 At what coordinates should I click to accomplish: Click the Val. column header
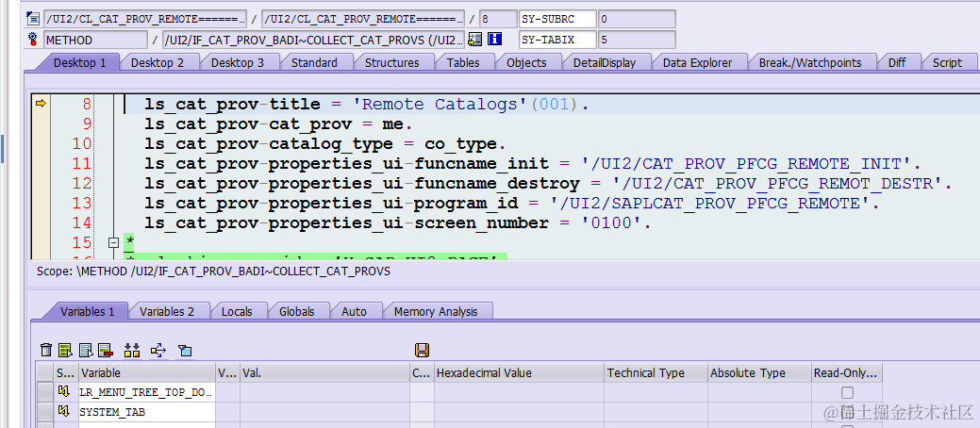(325, 373)
